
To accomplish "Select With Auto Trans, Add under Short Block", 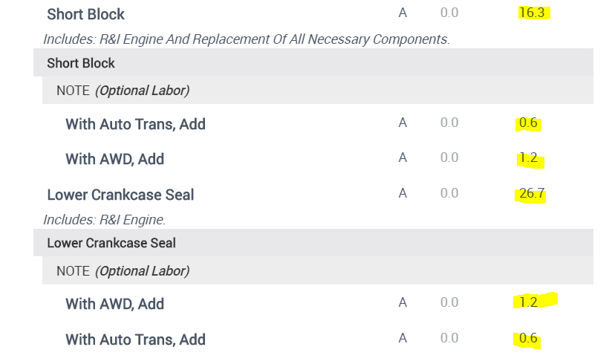I will 135,124.
